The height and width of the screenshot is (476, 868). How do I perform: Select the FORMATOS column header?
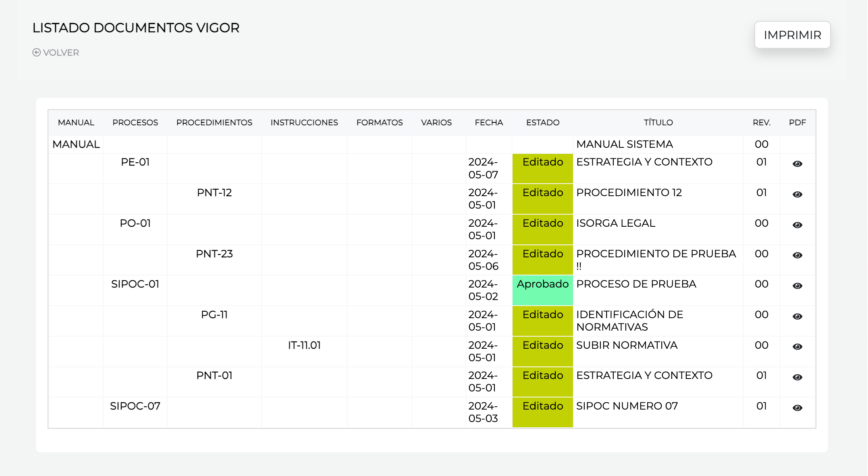pyautogui.click(x=380, y=122)
